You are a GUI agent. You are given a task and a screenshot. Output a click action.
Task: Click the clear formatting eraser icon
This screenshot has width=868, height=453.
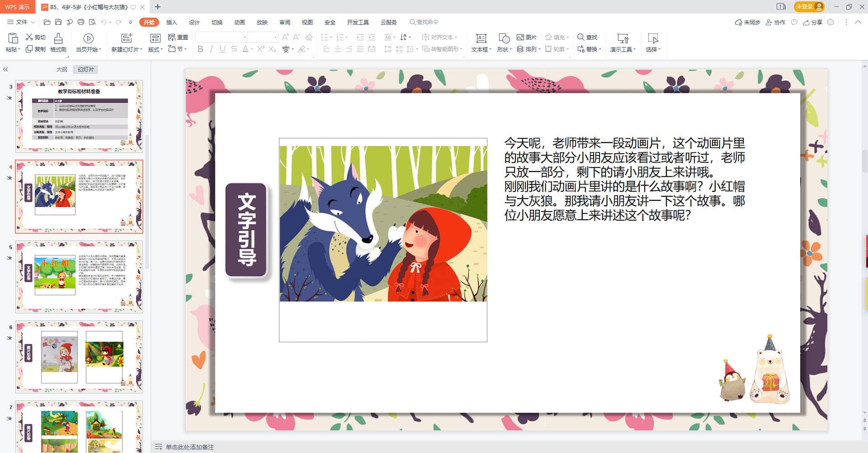click(309, 37)
